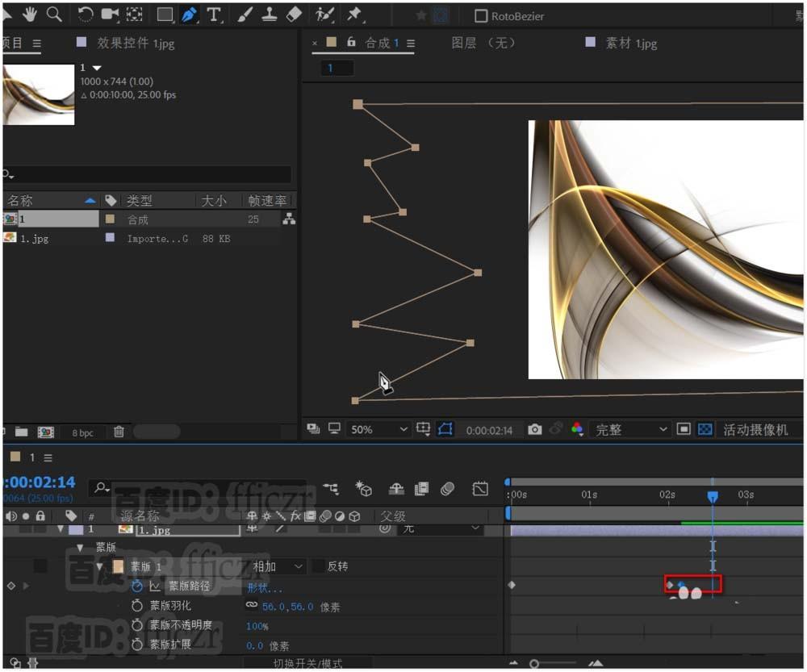Screen dimensions: 807x672
Task: Toggle the 蒙版路径 stopwatch keyframing
Action: coord(137,586)
